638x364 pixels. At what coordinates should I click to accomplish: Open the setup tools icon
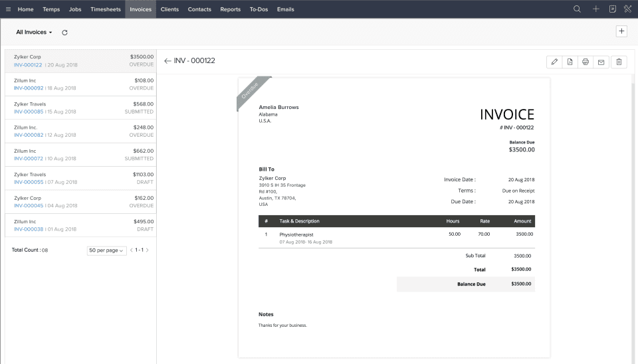pos(627,9)
